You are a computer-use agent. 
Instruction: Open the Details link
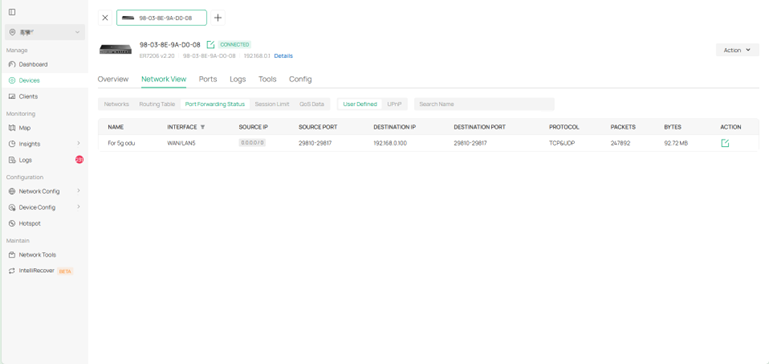tap(283, 56)
